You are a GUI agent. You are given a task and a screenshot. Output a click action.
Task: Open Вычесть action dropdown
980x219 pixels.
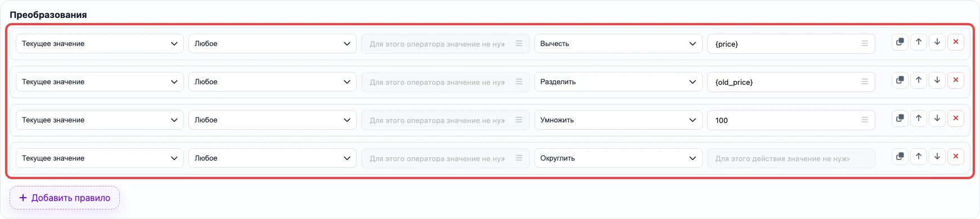[618, 44]
